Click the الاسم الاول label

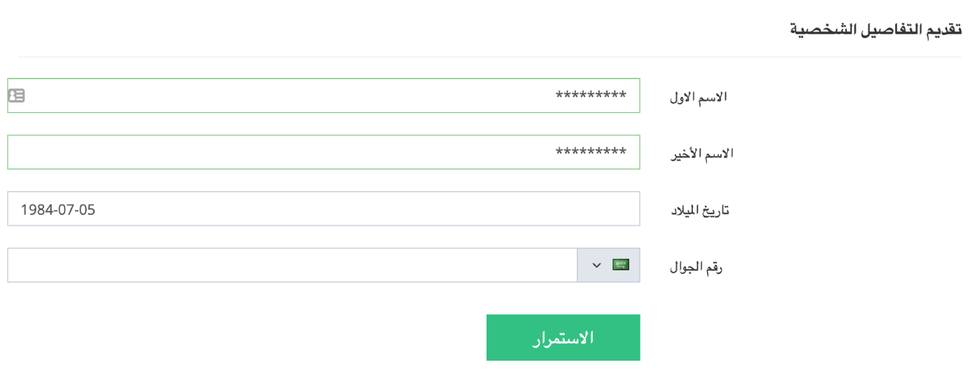tap(699, 97)
